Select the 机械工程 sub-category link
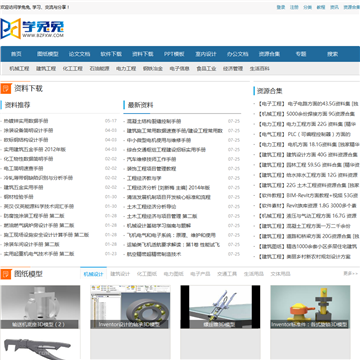360x360 pixels. click(x=19, y=69)
